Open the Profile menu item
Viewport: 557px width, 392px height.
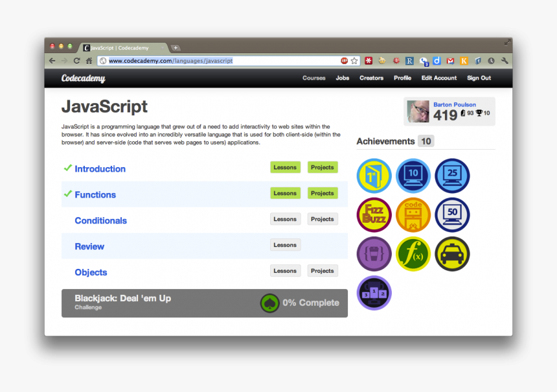pyautogui.click(x=402, y=78)
